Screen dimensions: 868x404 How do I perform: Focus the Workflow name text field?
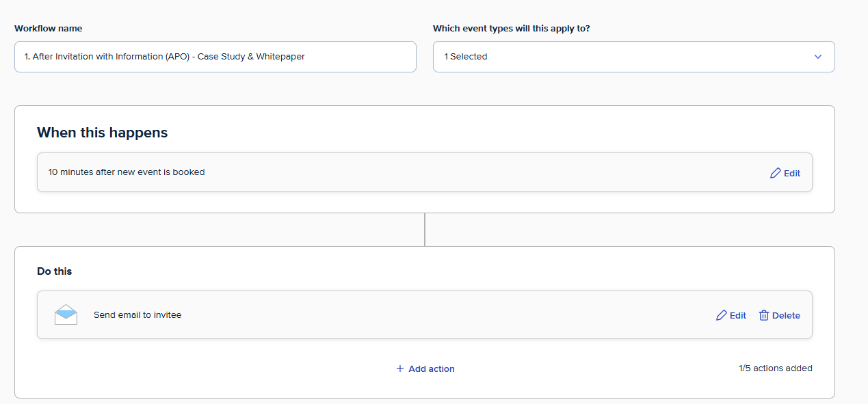click(x=215, y=57)
